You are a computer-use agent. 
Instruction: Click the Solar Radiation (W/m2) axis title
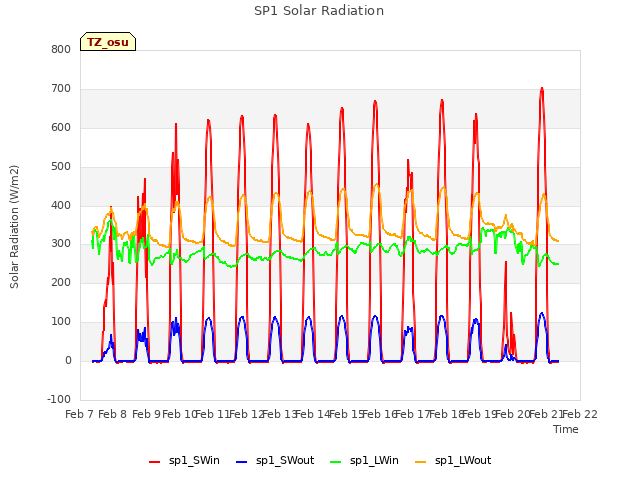pos(14,227)
